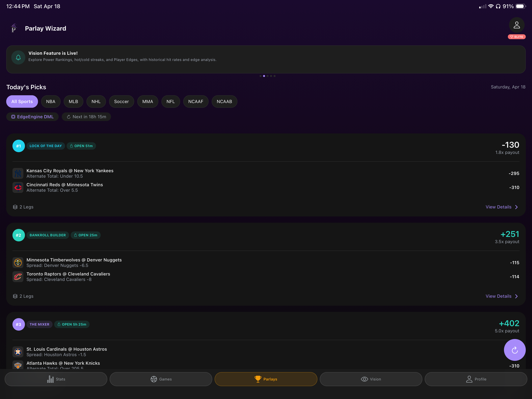Image resolution: width=532 pixels, height=399 pixels.
Task: Tap legs stack icon in Lock of the Day card
Action: pos(15,207)
